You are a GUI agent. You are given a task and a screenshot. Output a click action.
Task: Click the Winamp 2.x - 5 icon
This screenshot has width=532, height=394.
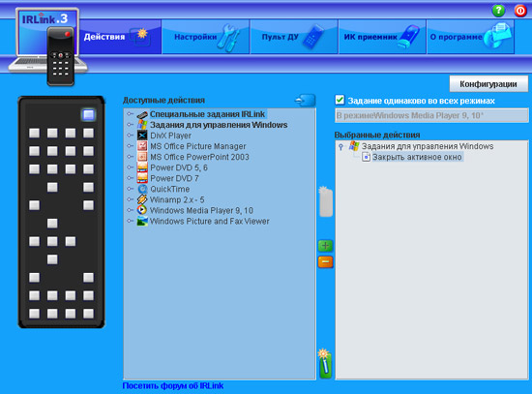pos(142,199)
